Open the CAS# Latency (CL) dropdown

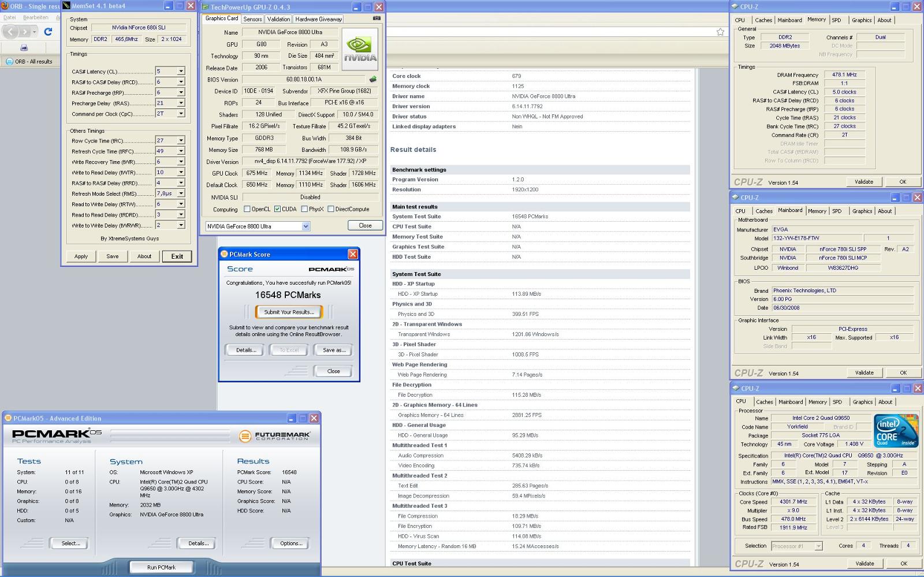(181, 72)
